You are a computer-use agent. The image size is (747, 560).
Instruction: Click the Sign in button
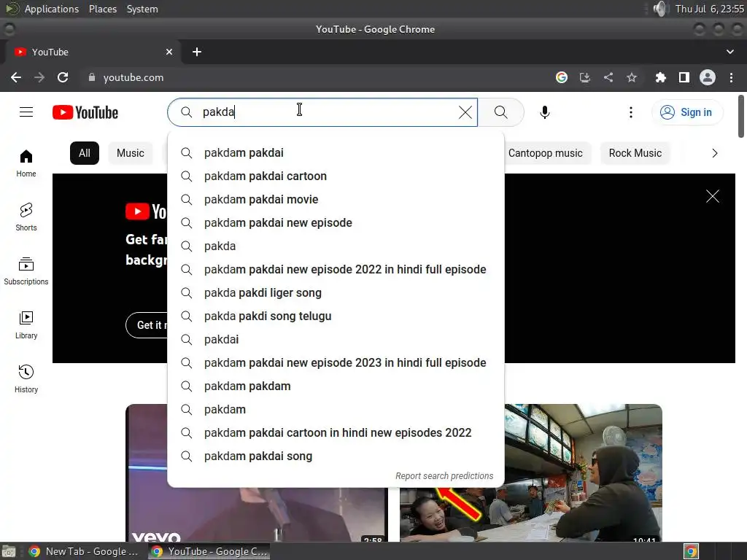(x=687, y=112)
